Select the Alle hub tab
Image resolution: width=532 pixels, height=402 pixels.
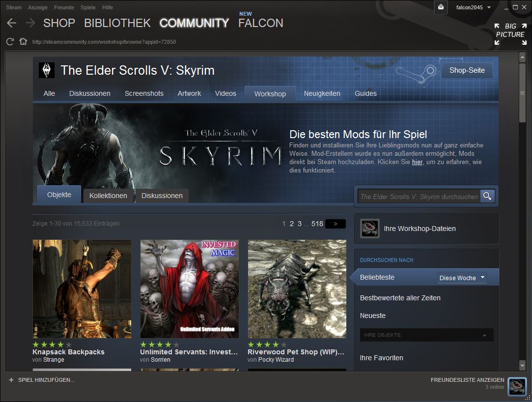tap(49, 93)
